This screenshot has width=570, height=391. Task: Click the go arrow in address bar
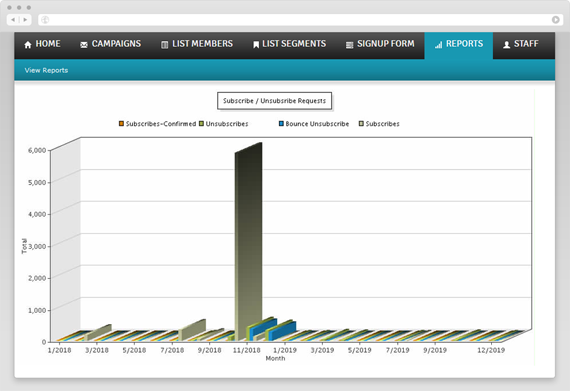tap(555, 20)
